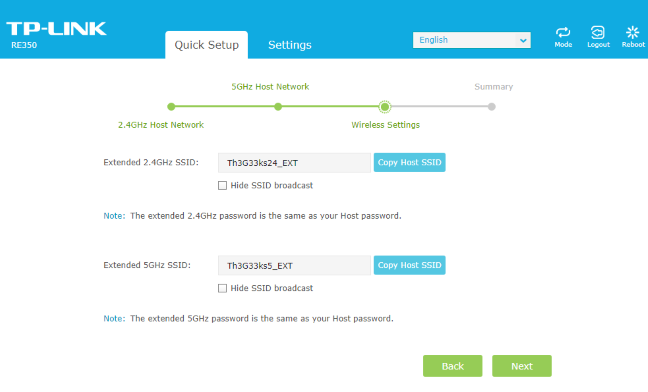Click the Extended 2.4GHz SSID input field
The height and width of the screenshot is (392, 648).
(294, 163)
